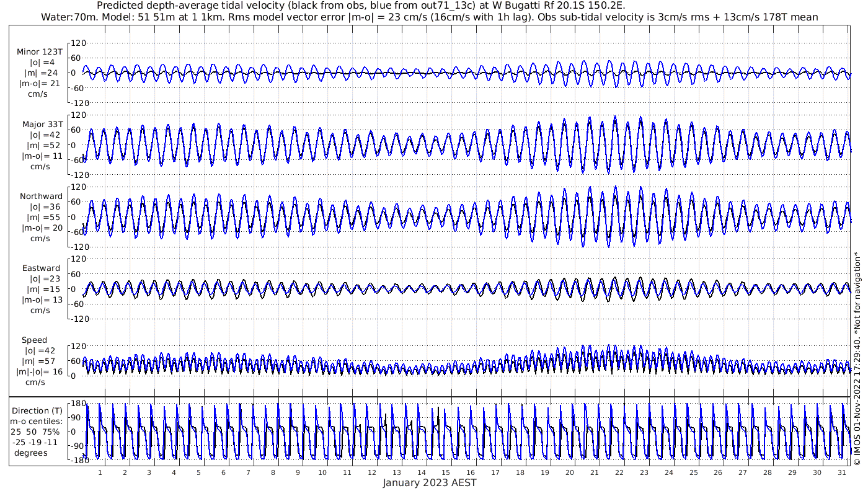This screenshot has height=496, width=868.
Task: Click the '|m-o|= 13' value in Eastward panel
Action: [41, 300]
